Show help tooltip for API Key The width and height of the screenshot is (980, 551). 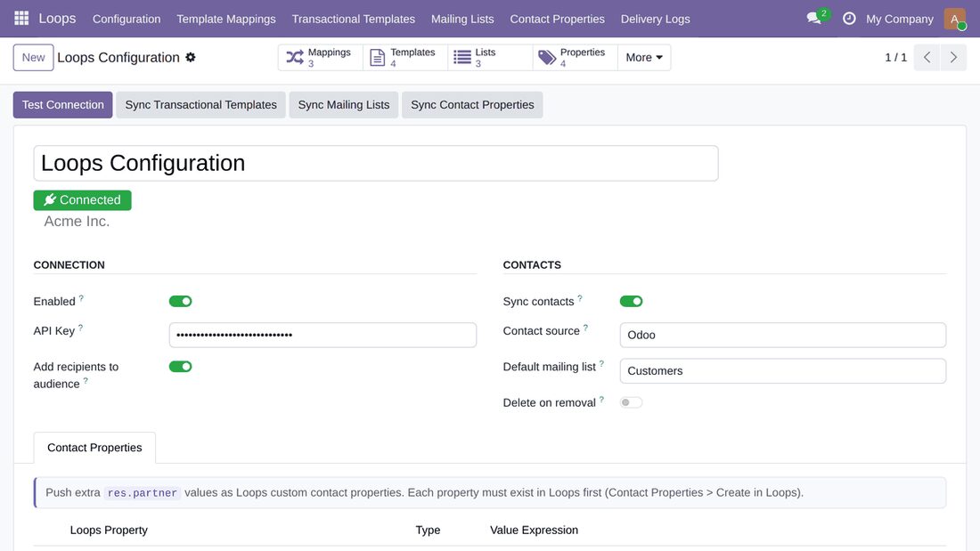point(80,328)
